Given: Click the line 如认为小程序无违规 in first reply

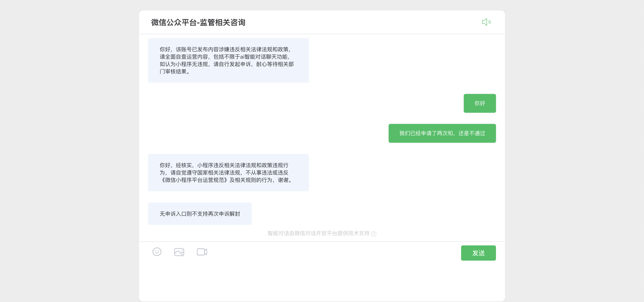Looking at the screenshot, I should coord(184,64).
